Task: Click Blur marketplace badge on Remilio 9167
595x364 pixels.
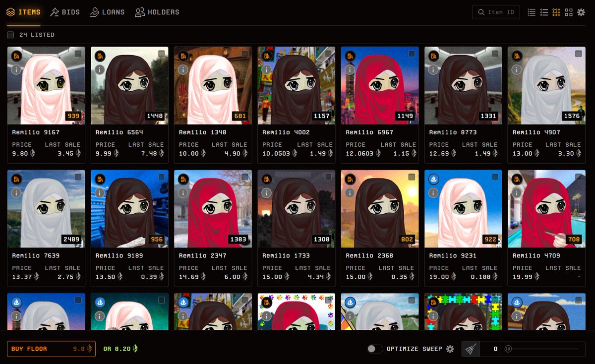Action: pyautogui.click(x=16, y=56)
